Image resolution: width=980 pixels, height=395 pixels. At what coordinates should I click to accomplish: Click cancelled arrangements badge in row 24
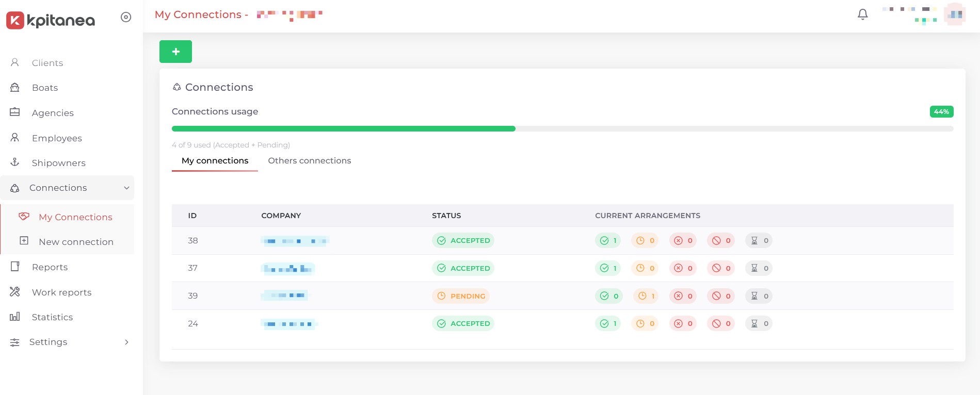pos(721,323)
